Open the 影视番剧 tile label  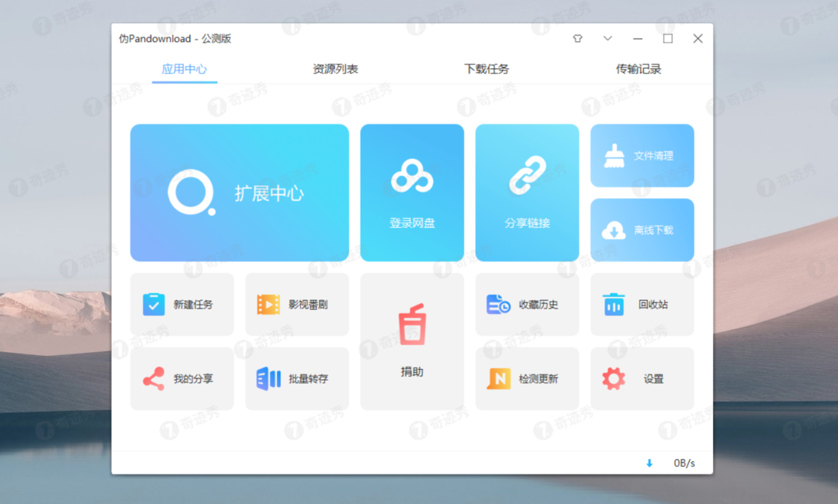(x=308, y=304)
